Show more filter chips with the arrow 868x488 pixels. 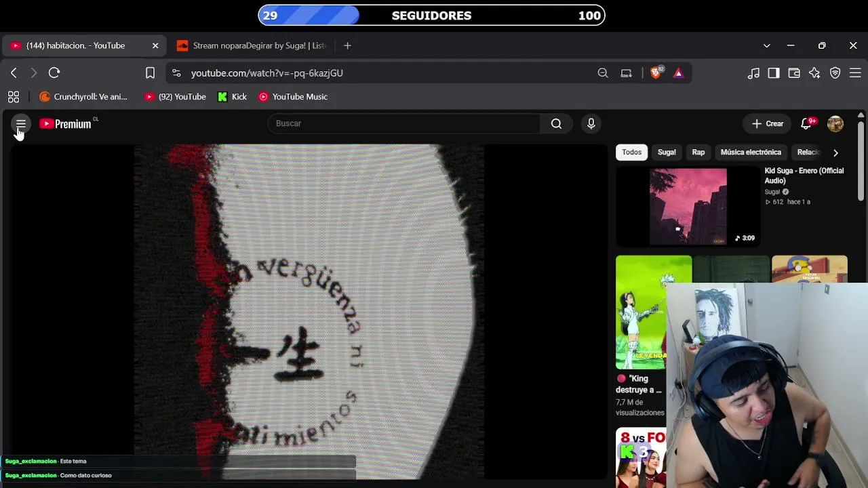coord(835,152)
